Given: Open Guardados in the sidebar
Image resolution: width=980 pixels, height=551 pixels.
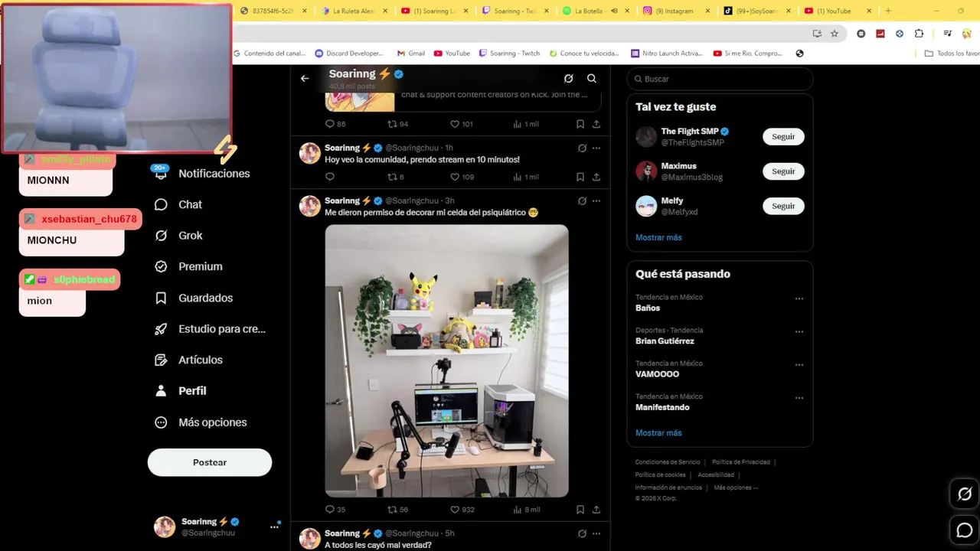Looking at the screenshot, I should pyautogui.click(x=194, y=298).
